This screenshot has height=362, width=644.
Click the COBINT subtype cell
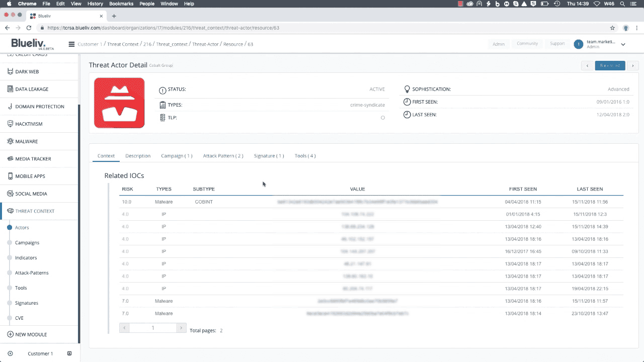point(204,202)
